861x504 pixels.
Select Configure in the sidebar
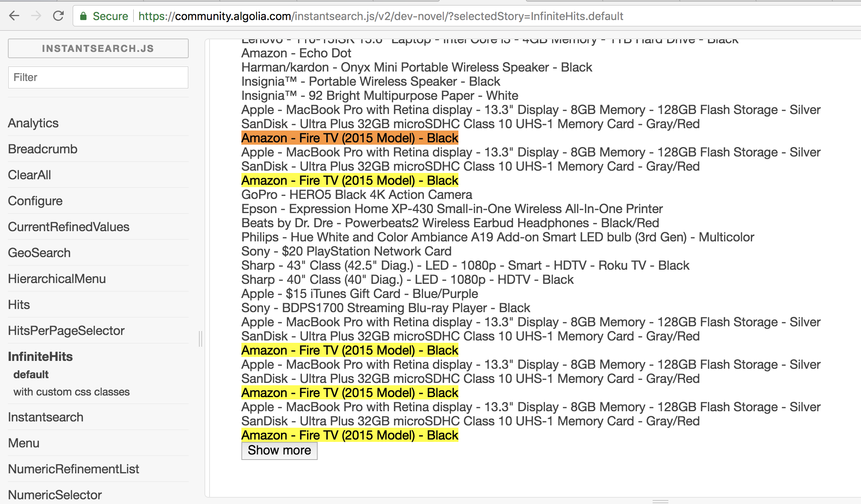[35, 201]
